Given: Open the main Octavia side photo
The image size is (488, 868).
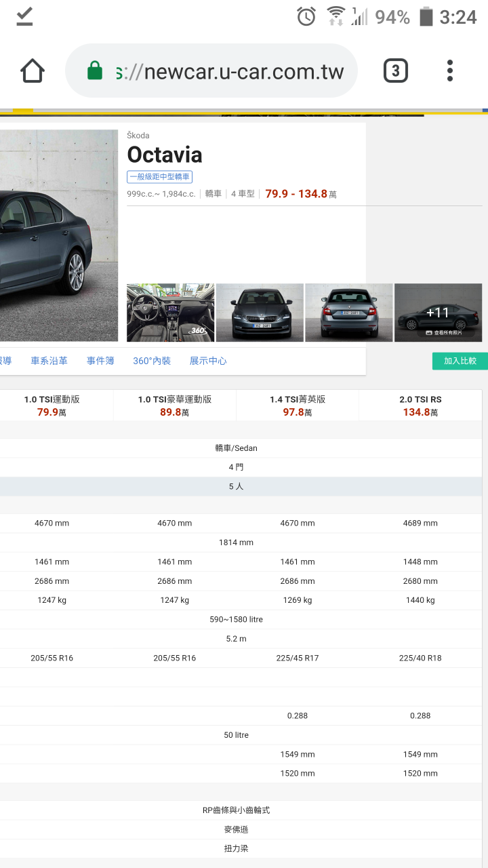Looking at the screenshot, I should tap(59, 235).
